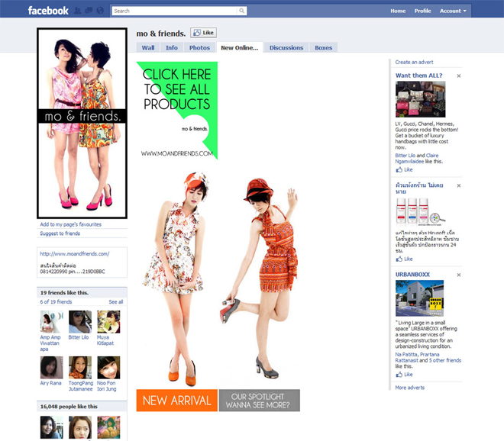Click Add to my page's favourites
The image size is (504, 441).
coord(71,224)
